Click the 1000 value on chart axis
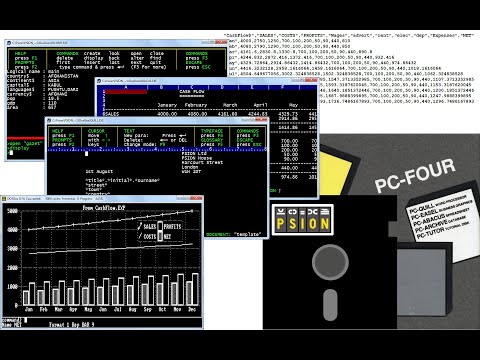The image size is (480, 360). pos(12,287)
